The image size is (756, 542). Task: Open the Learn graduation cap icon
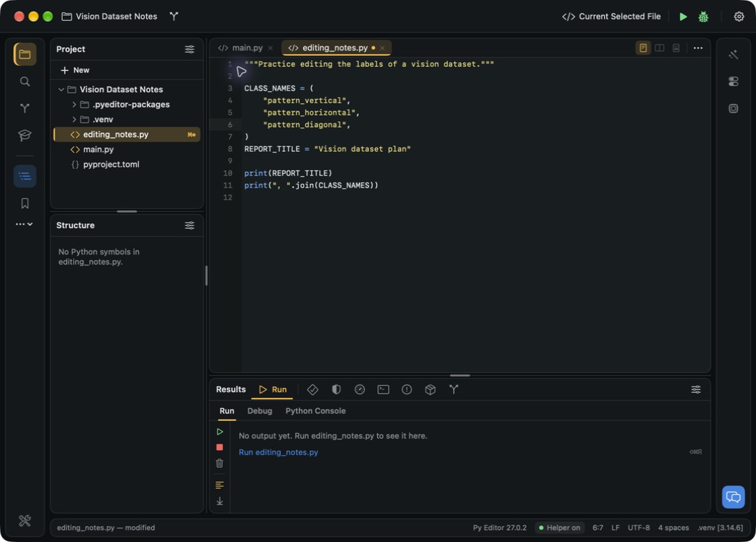pyautogui.click(x=24, y=135)
